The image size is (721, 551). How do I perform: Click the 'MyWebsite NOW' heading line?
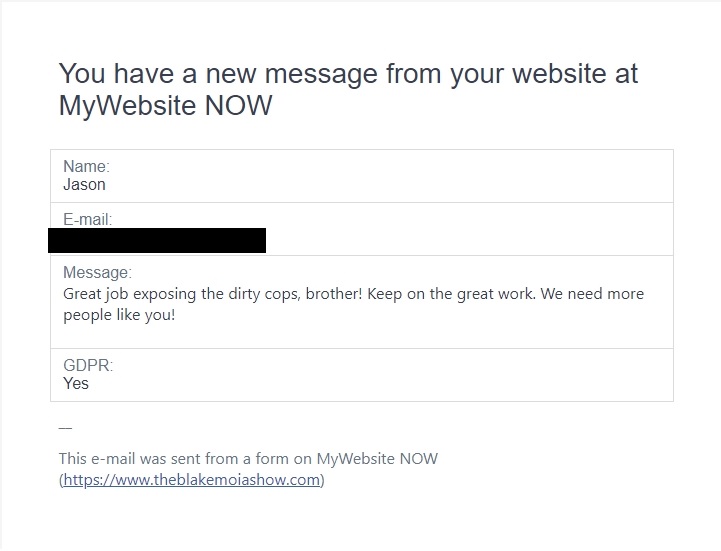click(166, 105)
